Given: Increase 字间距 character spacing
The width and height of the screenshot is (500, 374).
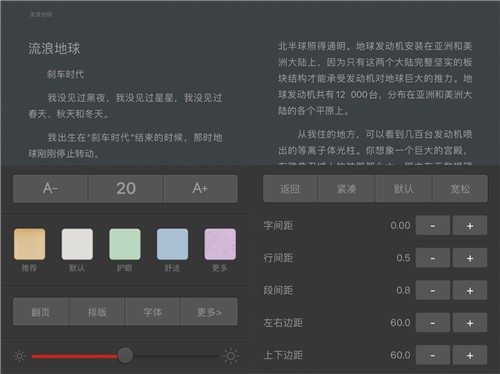Looking at the screenshot, I should pyautogui.click(x=470, y=226).
